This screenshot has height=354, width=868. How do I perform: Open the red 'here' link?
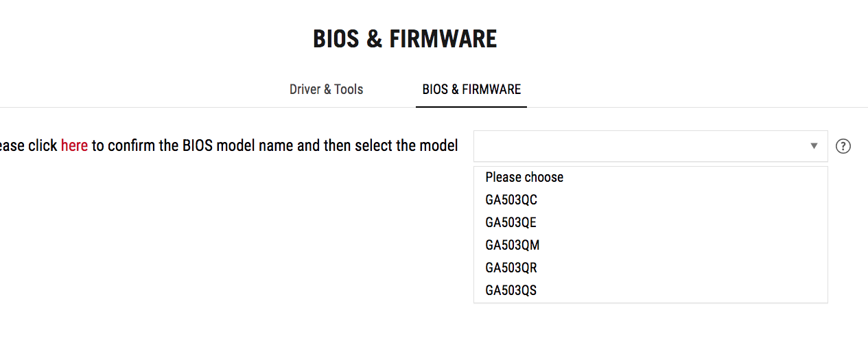pos(74,145)
